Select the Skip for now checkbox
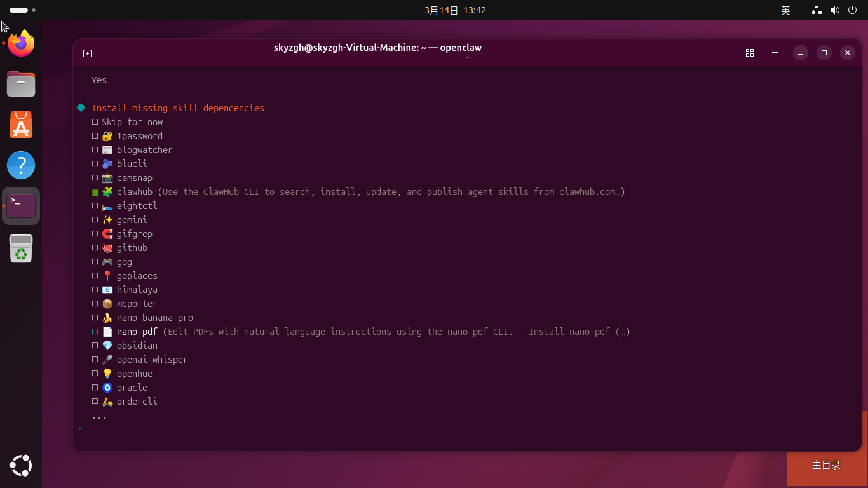 pos(95,122)
